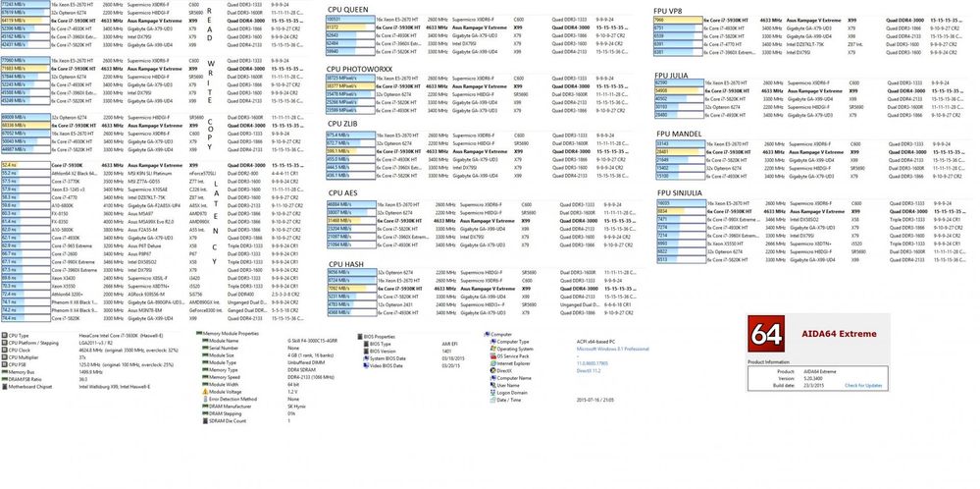
Task: Click the Internet Explorer globe icon
Action: [x=493, y=363]
